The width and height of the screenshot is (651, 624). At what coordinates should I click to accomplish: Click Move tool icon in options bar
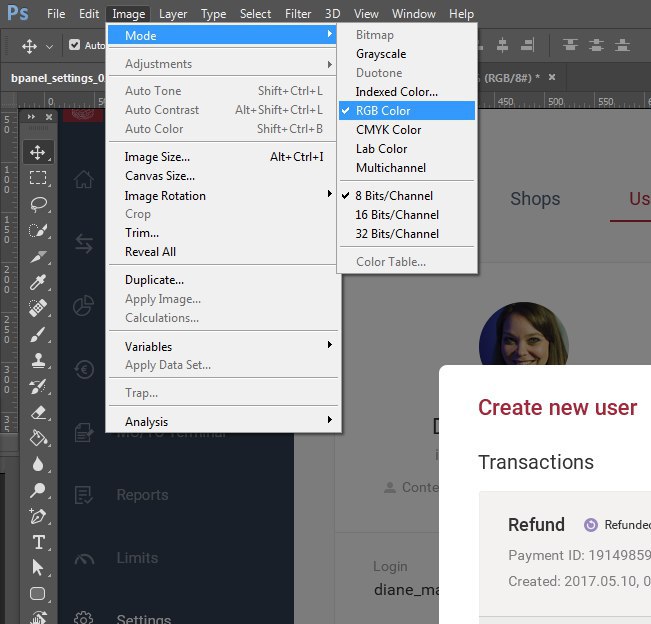29,46
